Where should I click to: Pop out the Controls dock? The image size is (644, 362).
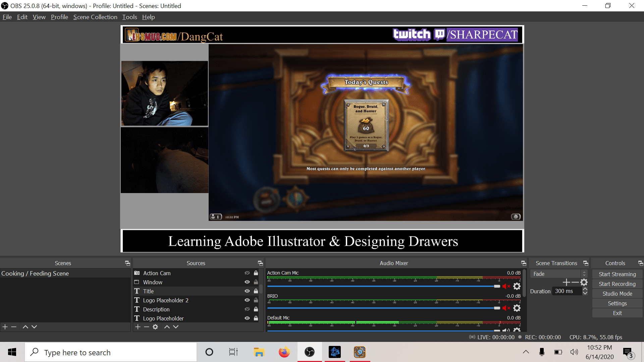tap(640, 263)
